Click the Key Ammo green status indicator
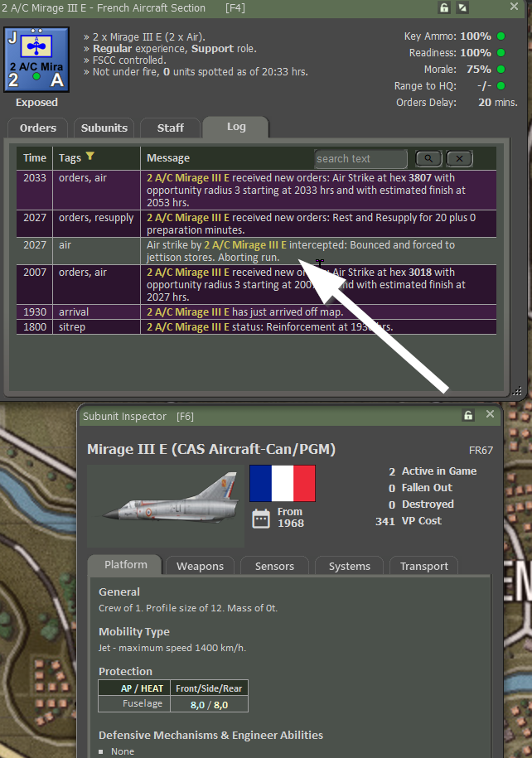This screenshot has height=758, width=532. click(x=501, y=36)
